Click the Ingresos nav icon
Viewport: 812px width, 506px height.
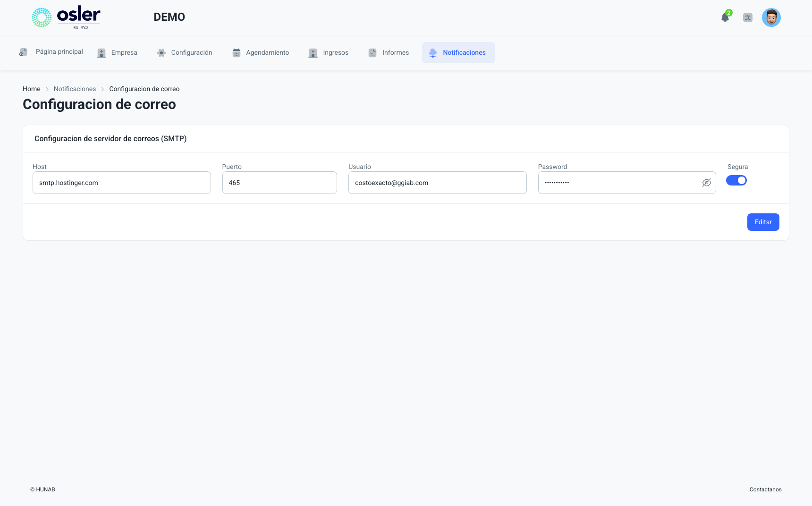tap(313, 53)
